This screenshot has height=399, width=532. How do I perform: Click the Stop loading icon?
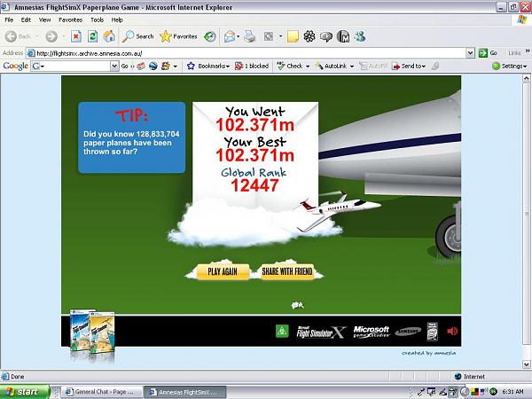(76, 36)
